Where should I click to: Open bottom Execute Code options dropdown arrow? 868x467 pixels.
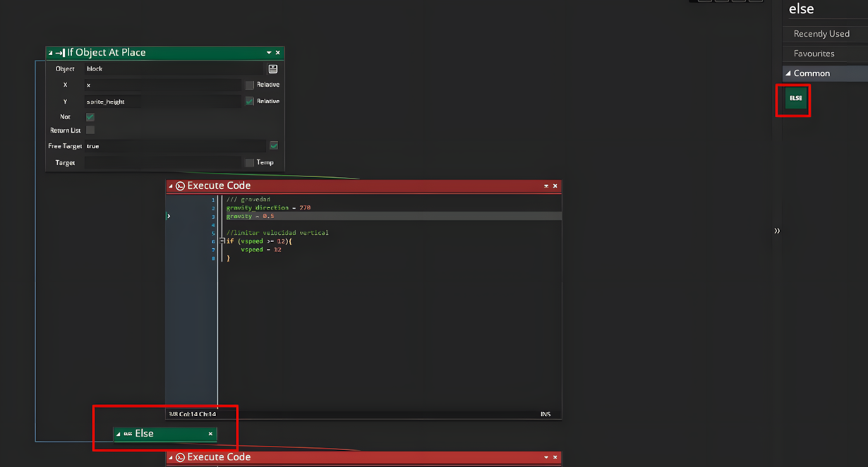[546, 457]
